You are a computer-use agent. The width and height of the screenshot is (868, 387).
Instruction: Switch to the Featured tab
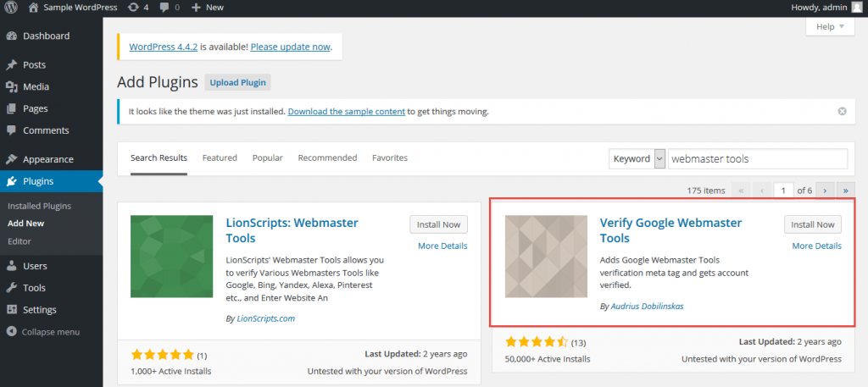(x=220, y=158)
